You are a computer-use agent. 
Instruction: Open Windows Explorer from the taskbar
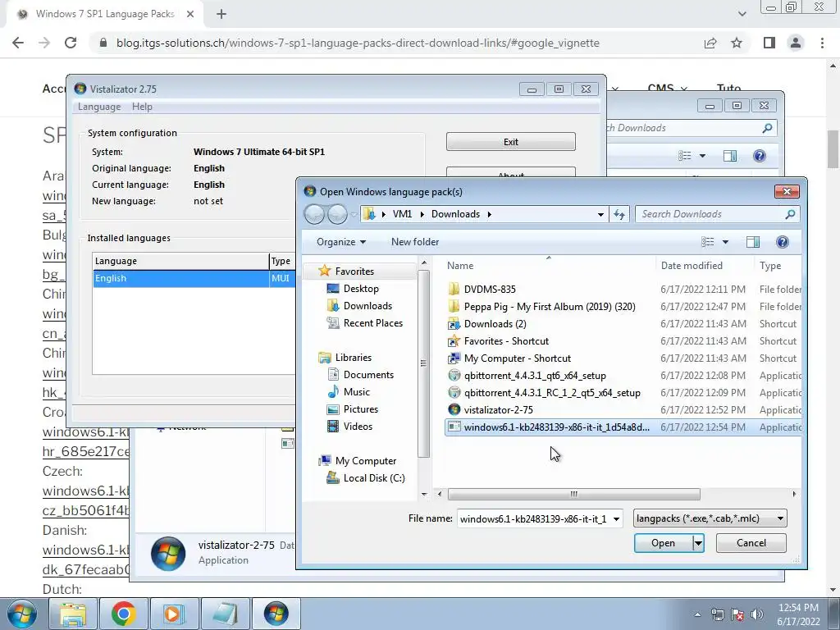point(72,614)
